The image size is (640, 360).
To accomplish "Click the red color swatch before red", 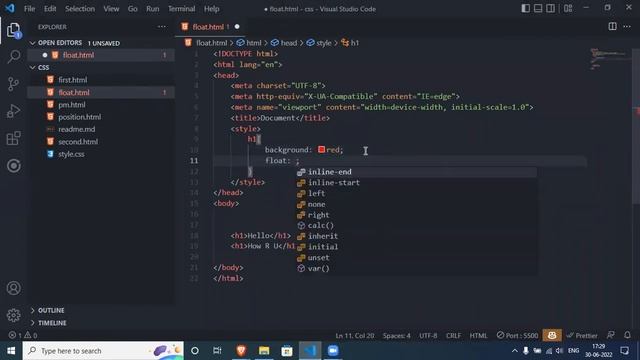I will [x=321, y=149].
